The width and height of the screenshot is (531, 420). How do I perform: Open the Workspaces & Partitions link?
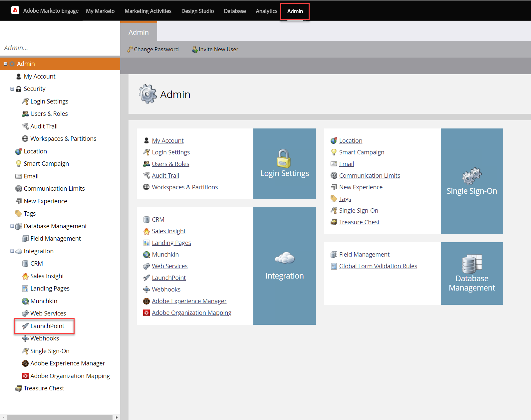pyautogui.click(x=185, y=187)
